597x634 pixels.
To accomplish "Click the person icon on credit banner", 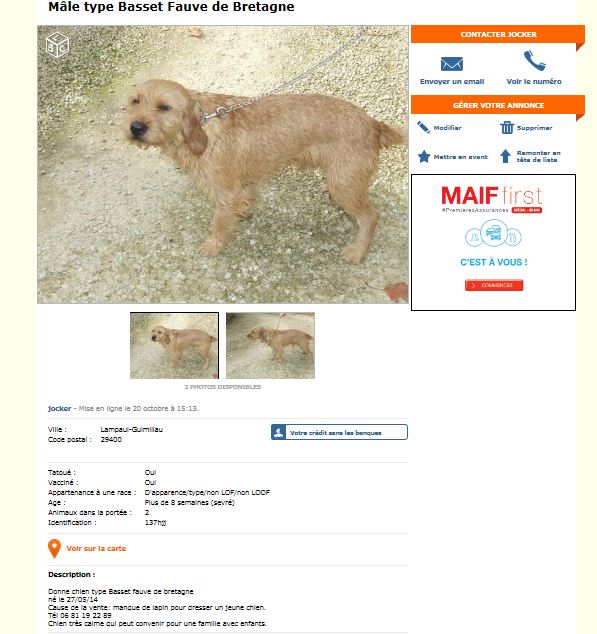I will [x=278, y=432].
